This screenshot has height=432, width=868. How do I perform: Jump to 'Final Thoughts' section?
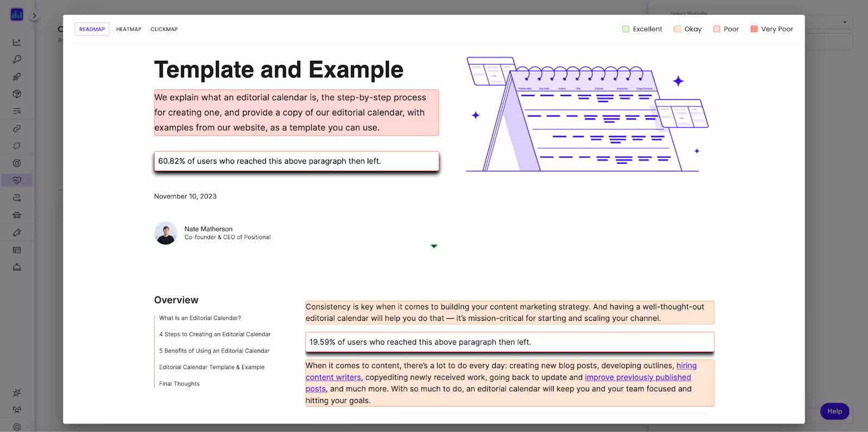pos(180,384)
